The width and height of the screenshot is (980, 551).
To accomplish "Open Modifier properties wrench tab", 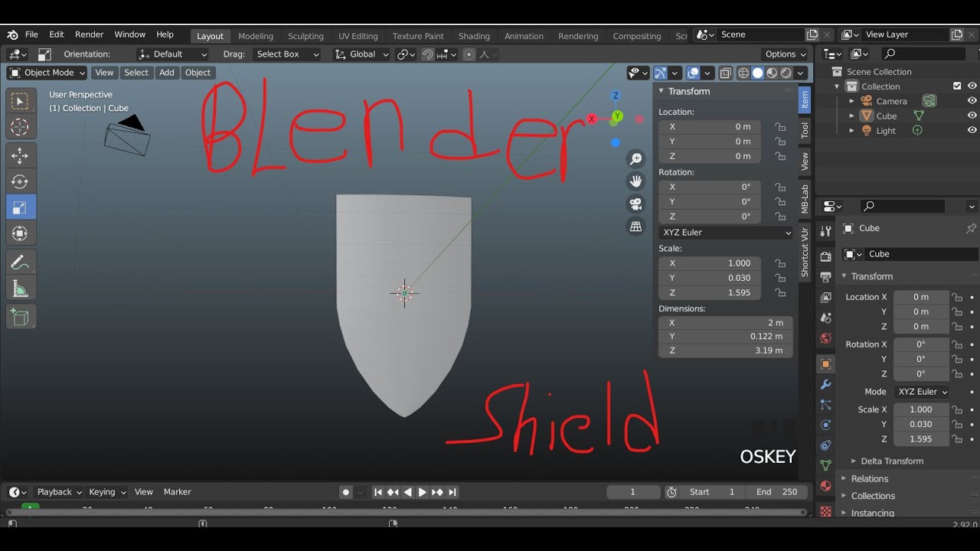I will click(x=825, y=384).
